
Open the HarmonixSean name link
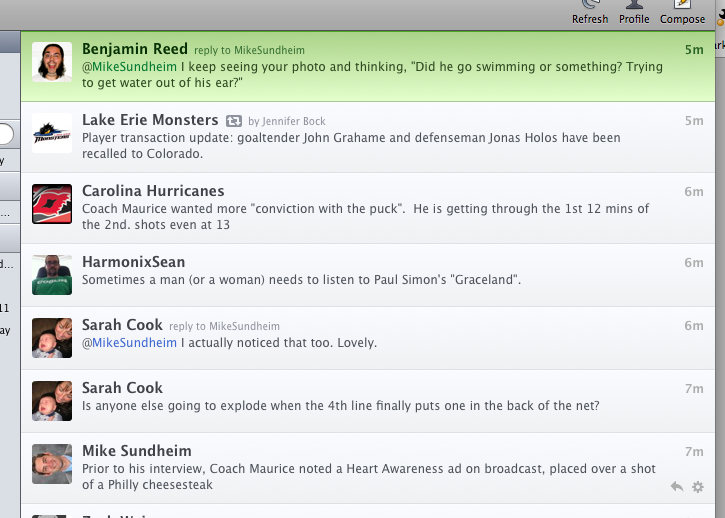pos(134,262)
